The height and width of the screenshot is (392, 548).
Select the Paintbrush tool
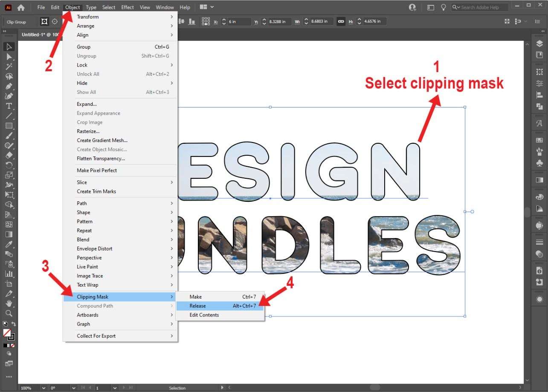click(9, 136)
